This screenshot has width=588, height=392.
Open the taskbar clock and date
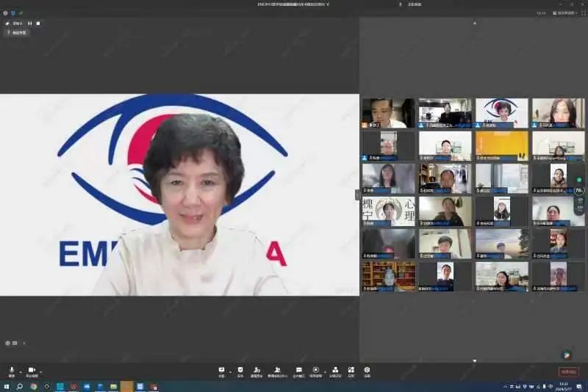(564, 386)
